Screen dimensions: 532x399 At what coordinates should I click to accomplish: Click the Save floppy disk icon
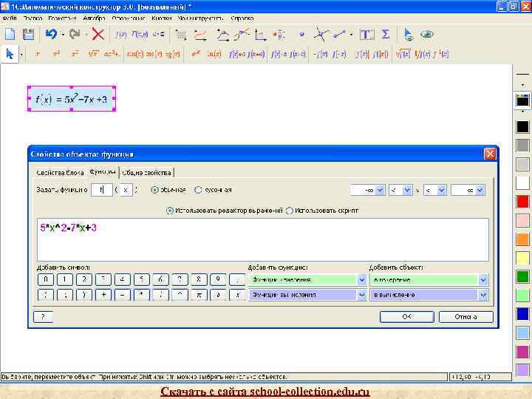point(28,34)
